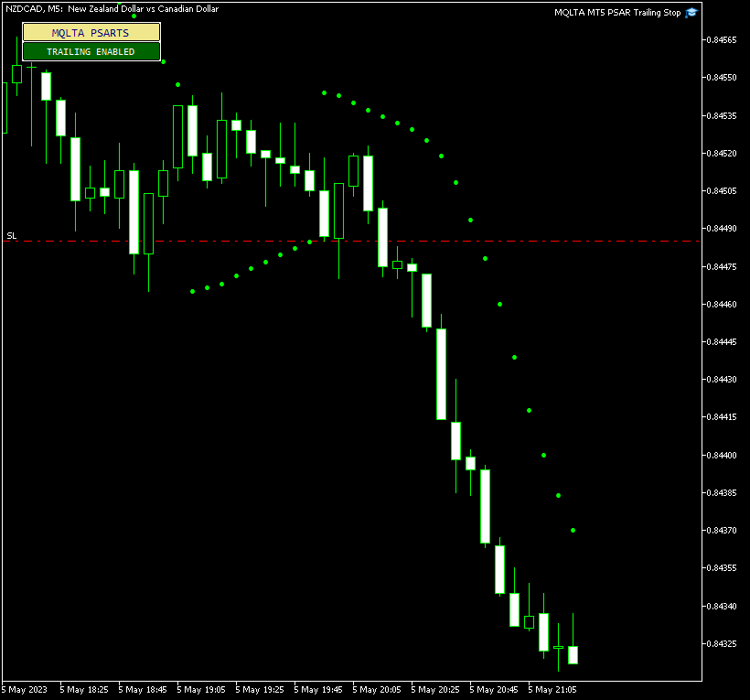Click the MQLTA PSARTS panel header

[91, 32]
